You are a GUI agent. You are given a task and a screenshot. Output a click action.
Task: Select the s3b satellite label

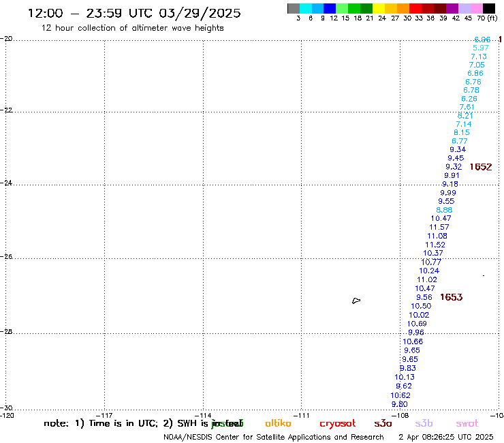[x=424, y=423]
